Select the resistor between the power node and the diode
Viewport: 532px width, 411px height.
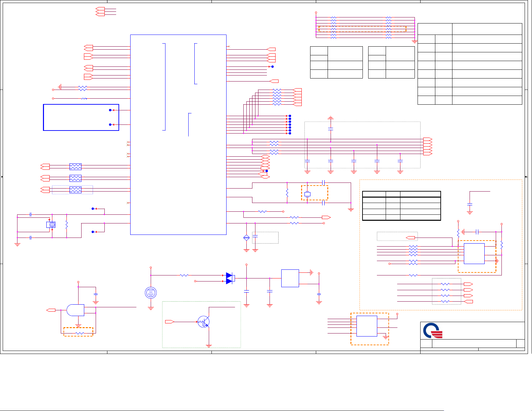coord(184,275)
